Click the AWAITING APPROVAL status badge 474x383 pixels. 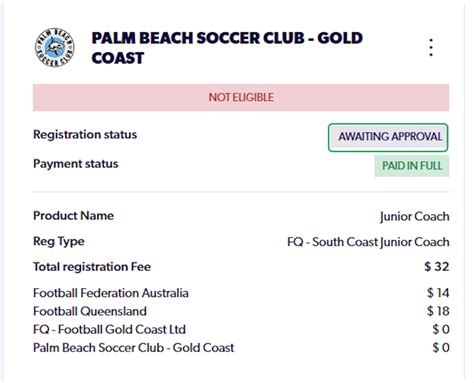coord(388,137)
